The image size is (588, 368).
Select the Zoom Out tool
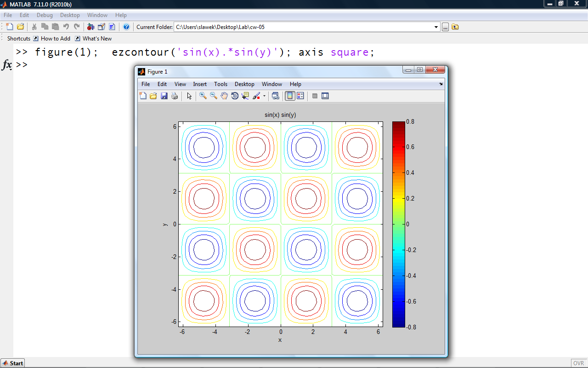click(214, 96)
